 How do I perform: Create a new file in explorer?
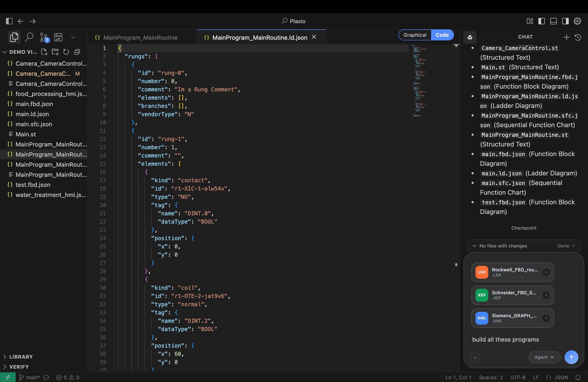pos(44,52)
